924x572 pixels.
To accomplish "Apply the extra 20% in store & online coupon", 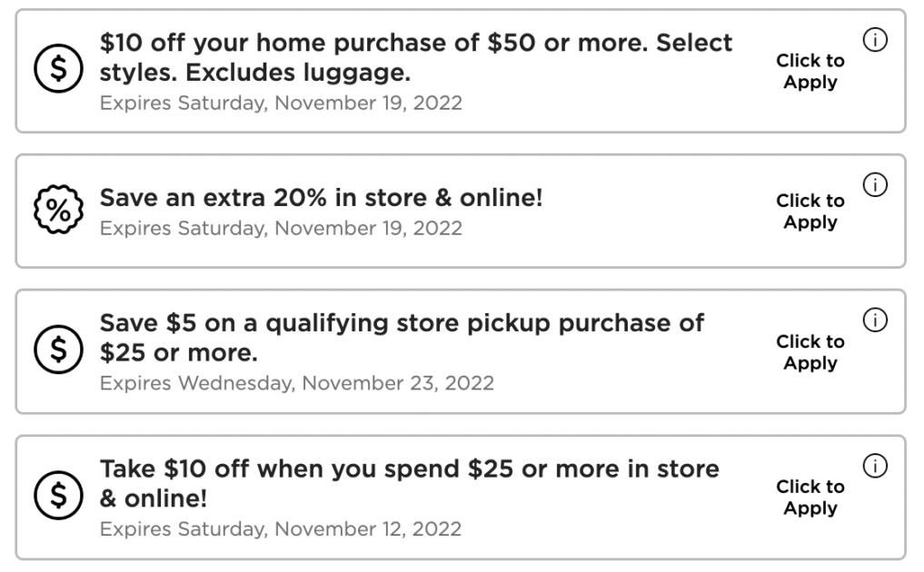I will pyautogui.click(x=810, y=211).
